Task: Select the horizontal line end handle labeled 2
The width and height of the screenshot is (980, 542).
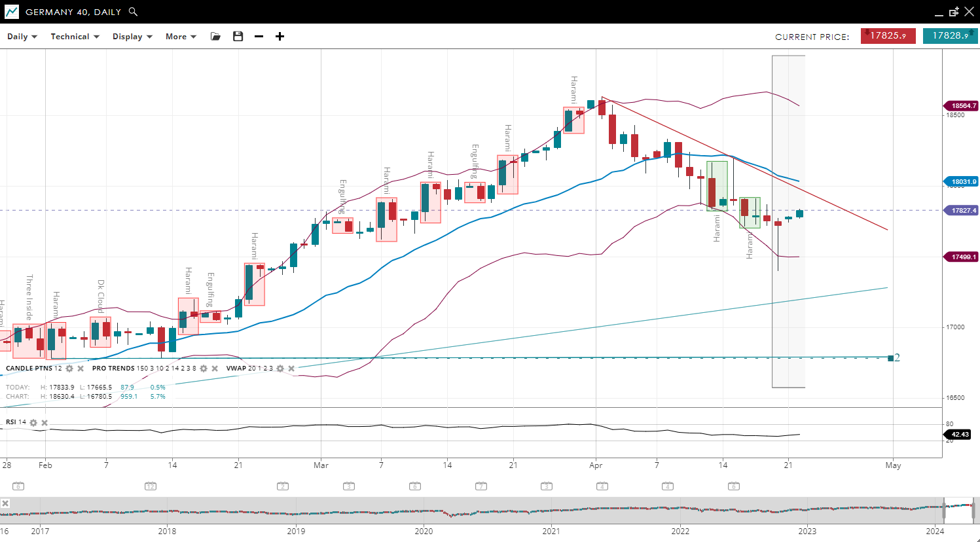Action: pyautogui.click(x=890, y=358)
